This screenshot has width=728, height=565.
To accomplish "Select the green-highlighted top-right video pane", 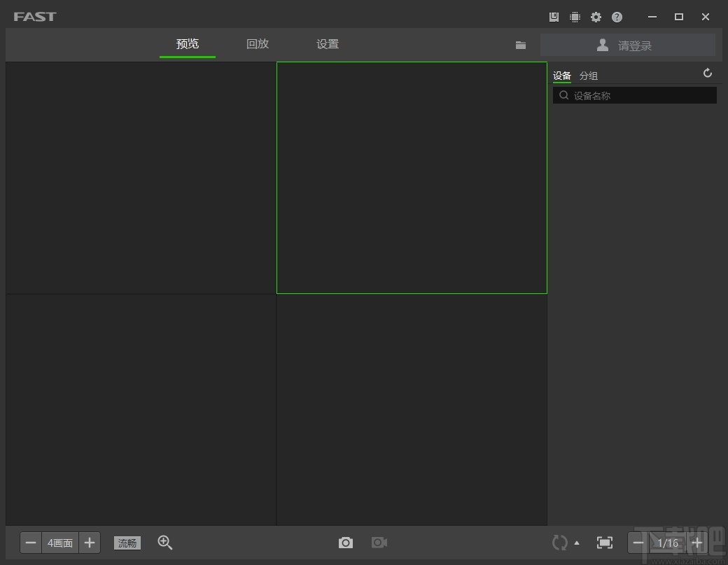I will pos(412,178).
